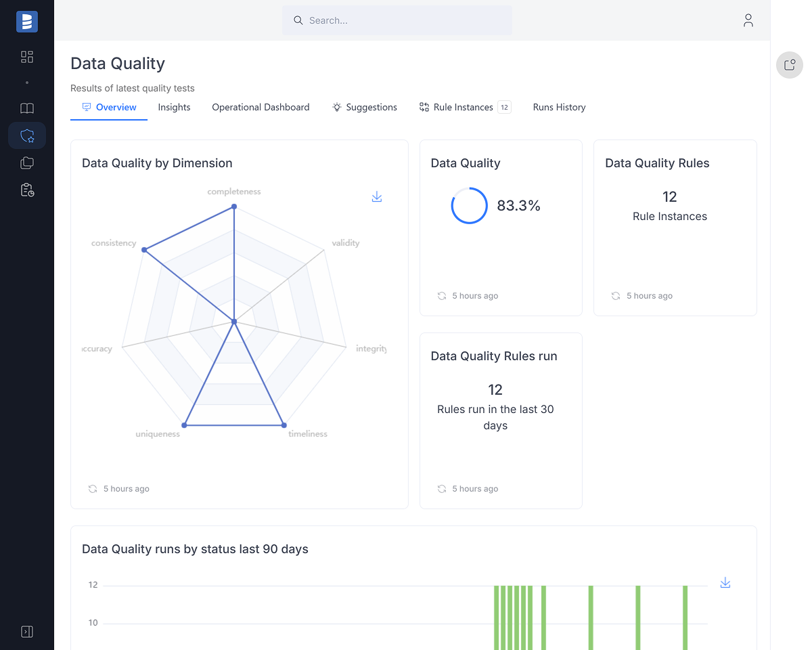812x650 pixels.
Task: Expand the sidebar with bottom panel icon
Action: tap(27, 632)
